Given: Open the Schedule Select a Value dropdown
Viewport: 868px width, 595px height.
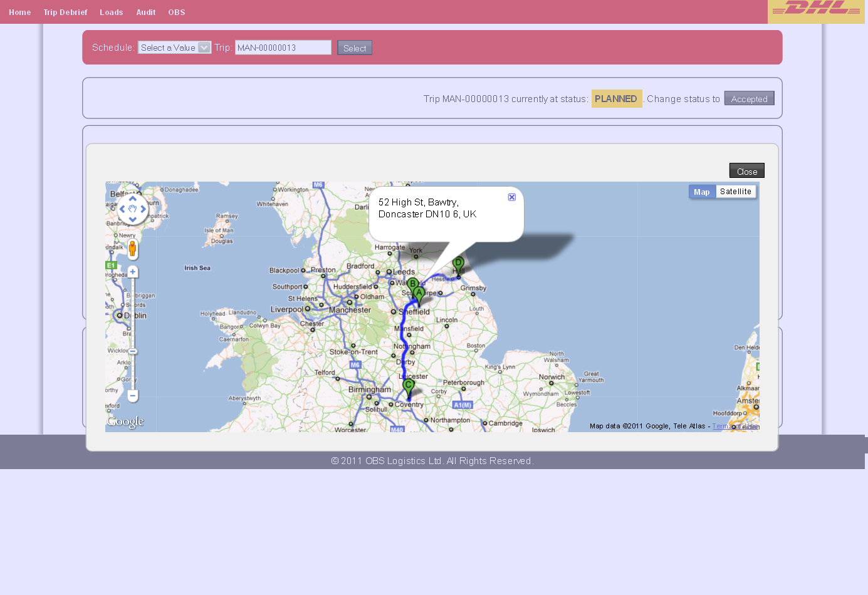Looking at the screenshot, I should tap(175, 48).
